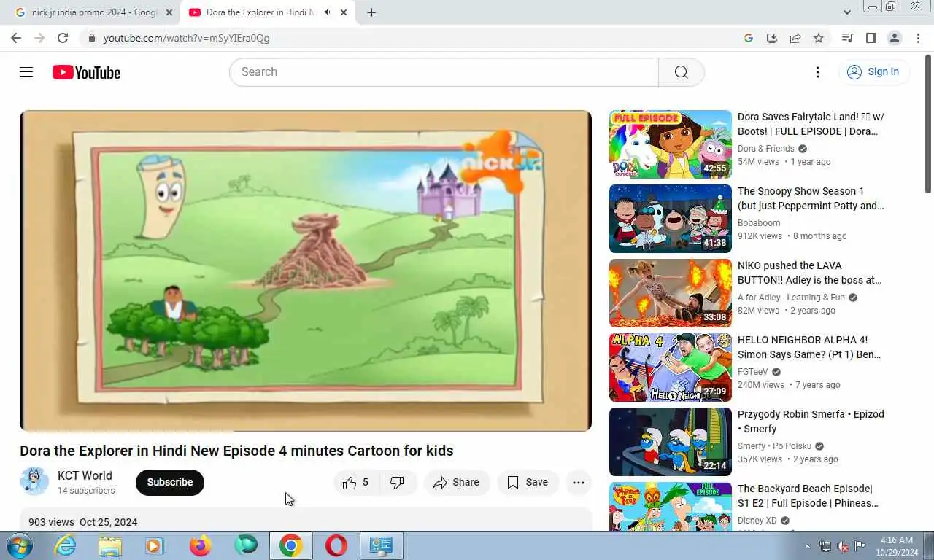The height and width of the screenshot is (560, 934).
Task: Go forward in browser history
Action: [x=39, y=38]
